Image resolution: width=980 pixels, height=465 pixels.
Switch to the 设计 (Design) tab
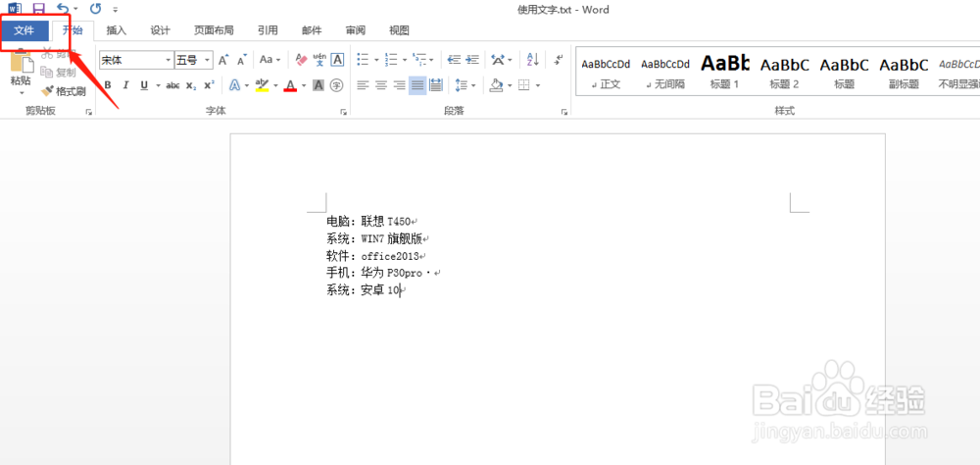(160, 30)
